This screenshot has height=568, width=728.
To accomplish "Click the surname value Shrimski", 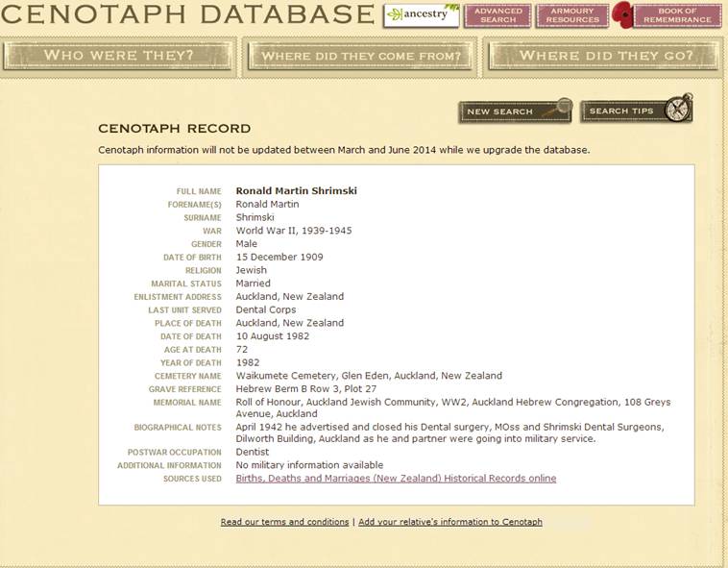I will click(x=255, y=217).
